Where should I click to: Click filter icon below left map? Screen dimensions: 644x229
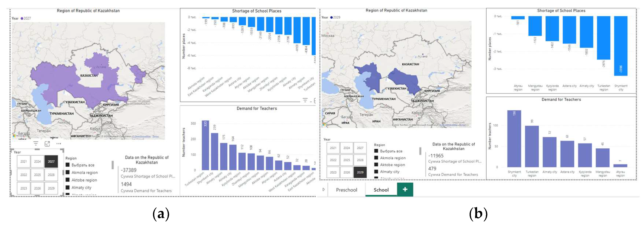point(36,144)
